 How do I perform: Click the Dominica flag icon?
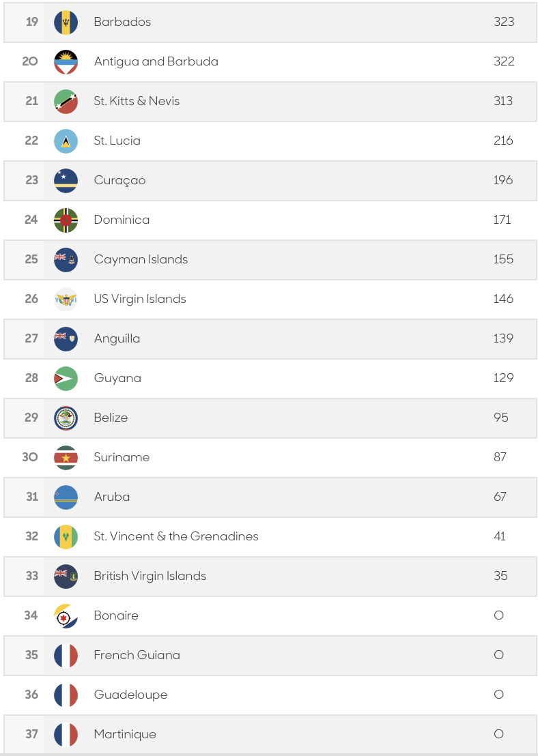tap(66, 220)
